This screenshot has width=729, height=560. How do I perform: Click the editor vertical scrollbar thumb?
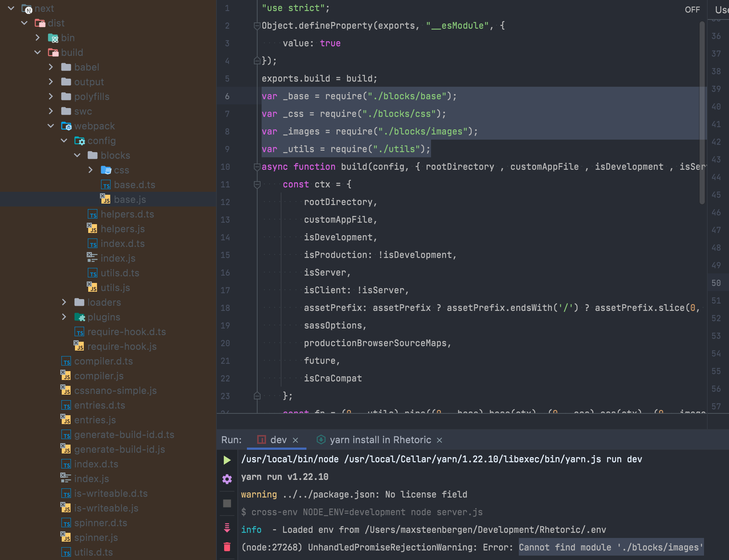coord(702,112)
